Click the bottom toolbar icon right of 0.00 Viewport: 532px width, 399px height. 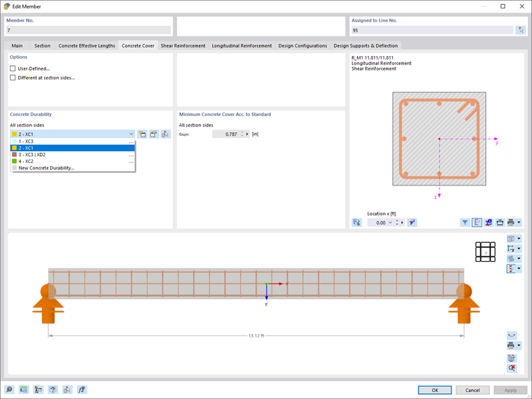coord(38,389)
